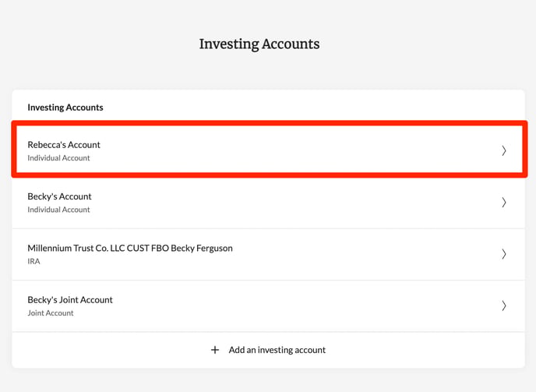Click the plus icon to add account
The image size is (536, 392).
point(215,350)
